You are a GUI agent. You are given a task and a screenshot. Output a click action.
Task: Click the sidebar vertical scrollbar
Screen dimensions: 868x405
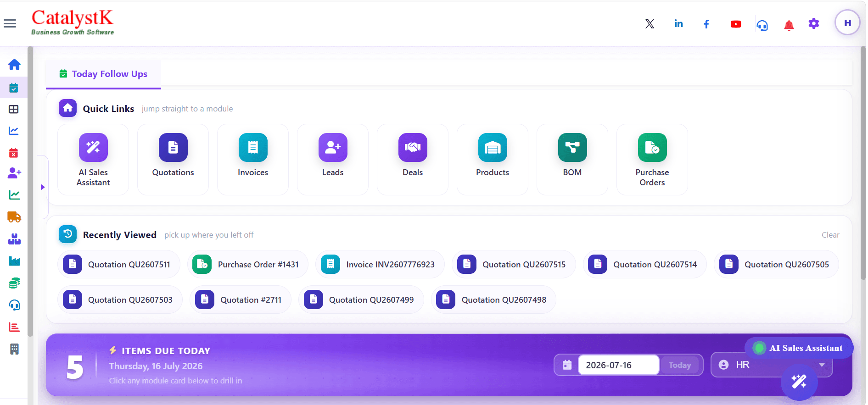coord(30,192)
